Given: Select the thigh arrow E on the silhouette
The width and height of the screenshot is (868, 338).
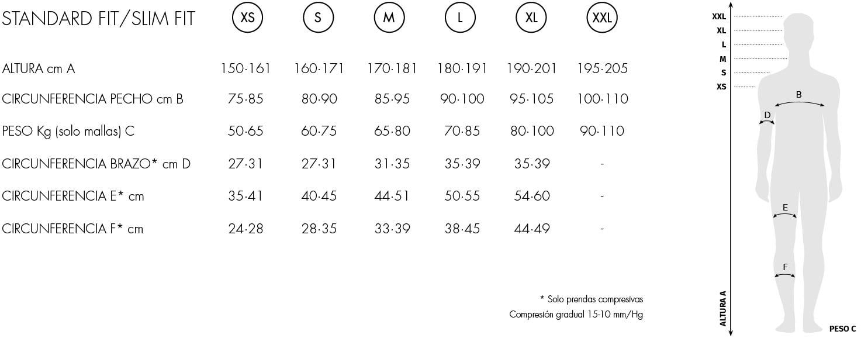Looking at the screenshot, I should point(785,216).
